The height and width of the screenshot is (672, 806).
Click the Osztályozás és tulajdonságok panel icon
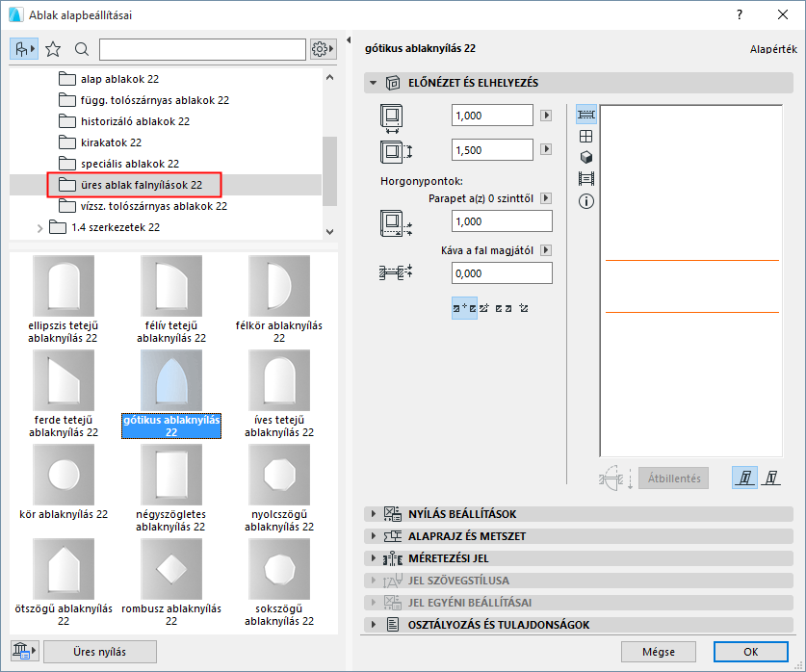click(x=393, y=625)
